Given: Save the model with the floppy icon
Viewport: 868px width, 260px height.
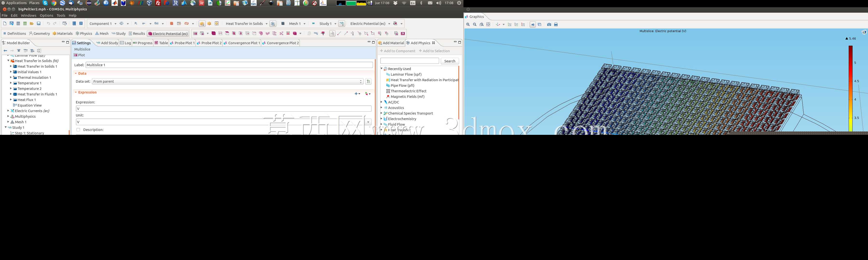Looking at the screenshot, I should 39,24.
